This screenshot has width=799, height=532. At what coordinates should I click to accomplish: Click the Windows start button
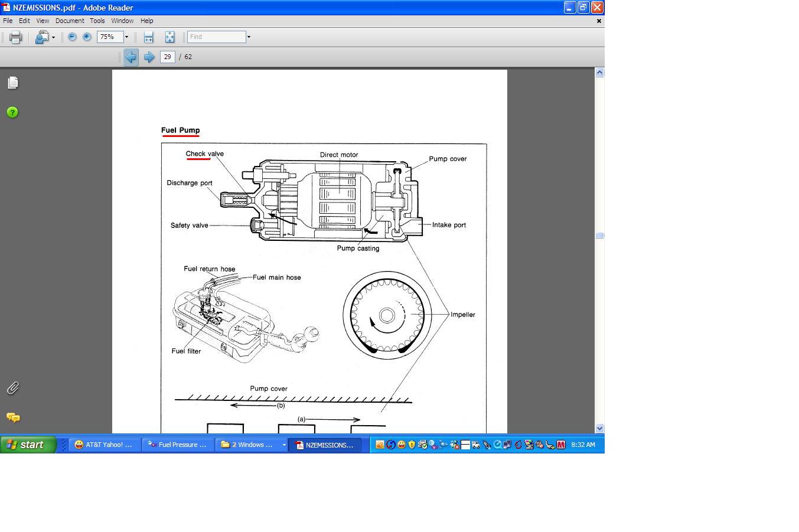(x=28, y=445)
